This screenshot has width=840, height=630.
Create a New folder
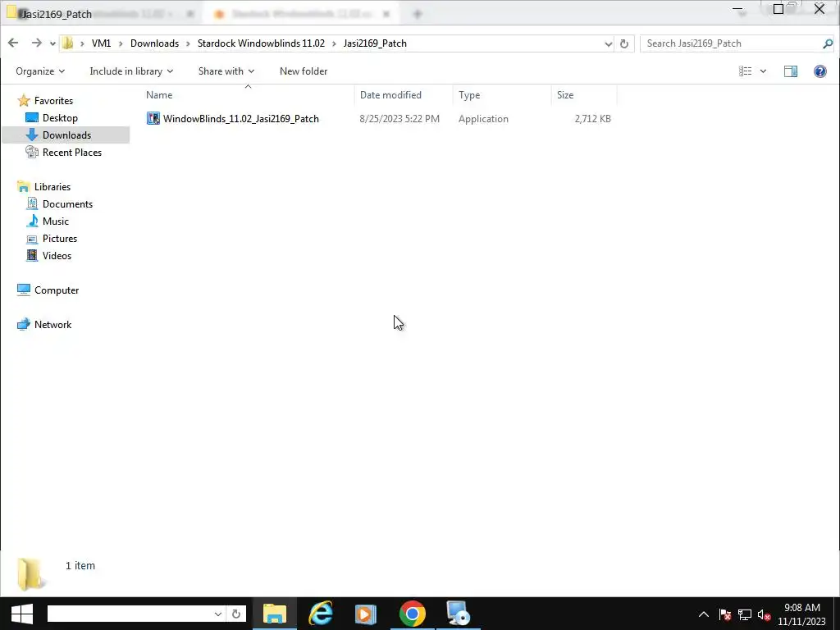point(304,71)
